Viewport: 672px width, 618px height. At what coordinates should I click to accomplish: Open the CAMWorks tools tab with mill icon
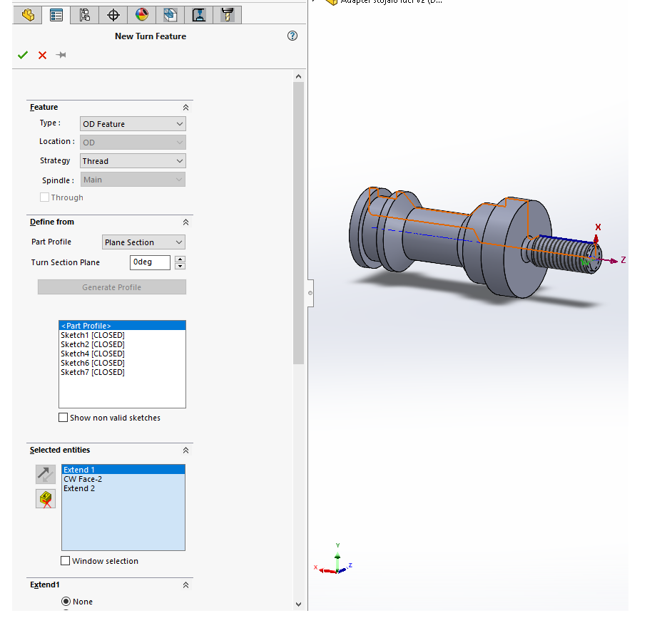click(x=228, y=14)
